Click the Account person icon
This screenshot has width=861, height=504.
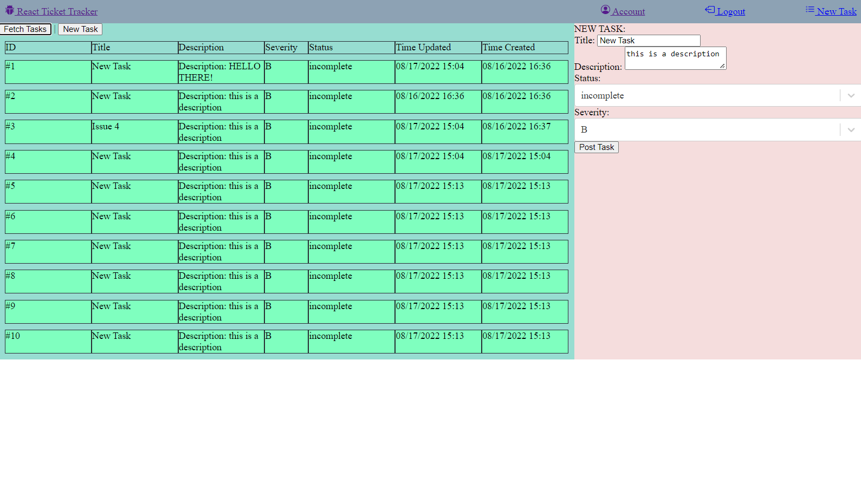[605, 10]
